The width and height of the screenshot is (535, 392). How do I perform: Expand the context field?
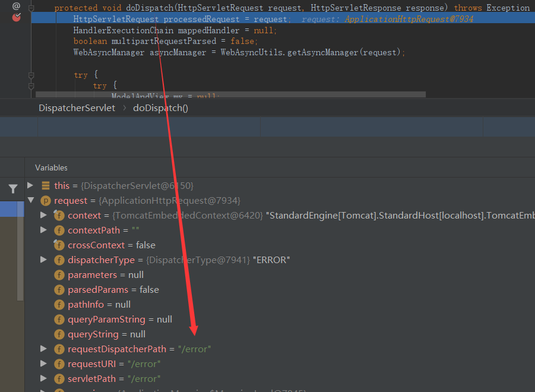click(43, 215)
